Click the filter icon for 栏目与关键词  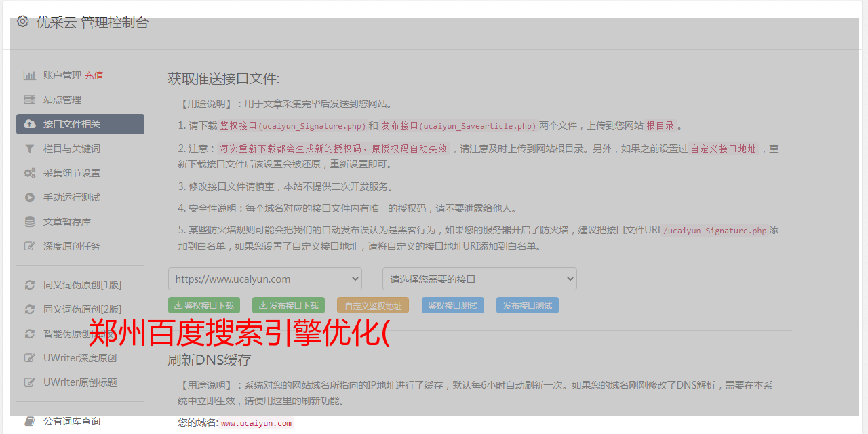(30, 149)
